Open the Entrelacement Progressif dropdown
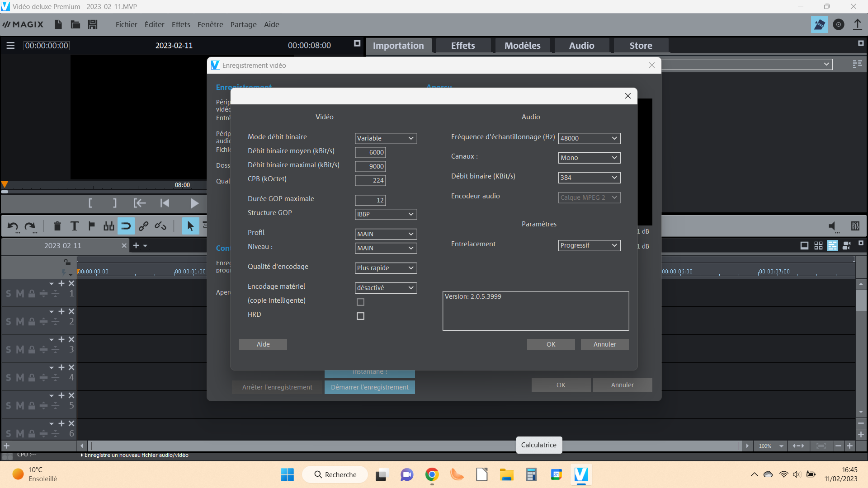868x488 pixels. click(589, 245)
